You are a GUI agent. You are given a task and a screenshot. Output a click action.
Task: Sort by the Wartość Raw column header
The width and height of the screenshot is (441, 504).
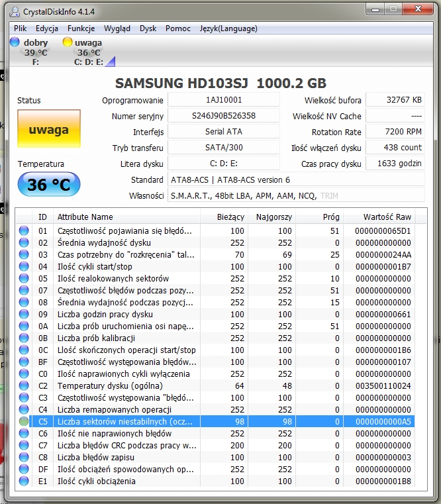[x=379, y=217]
